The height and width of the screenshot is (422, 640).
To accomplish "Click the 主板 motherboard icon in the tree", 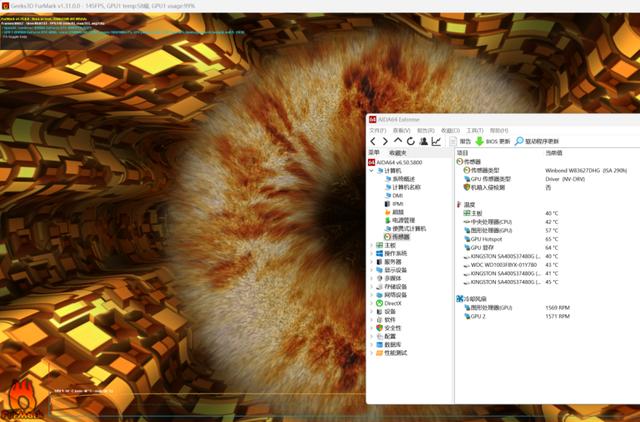I will (380, 245).
